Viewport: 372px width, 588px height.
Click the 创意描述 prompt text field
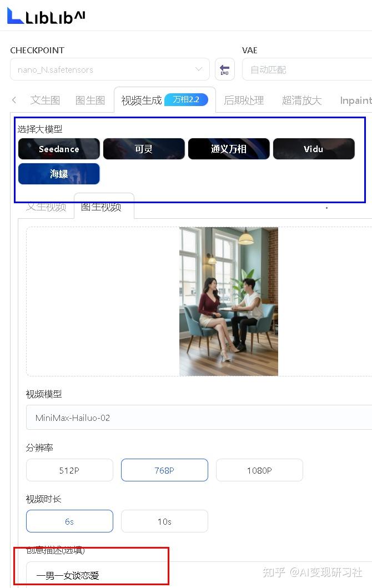(199, 575)
